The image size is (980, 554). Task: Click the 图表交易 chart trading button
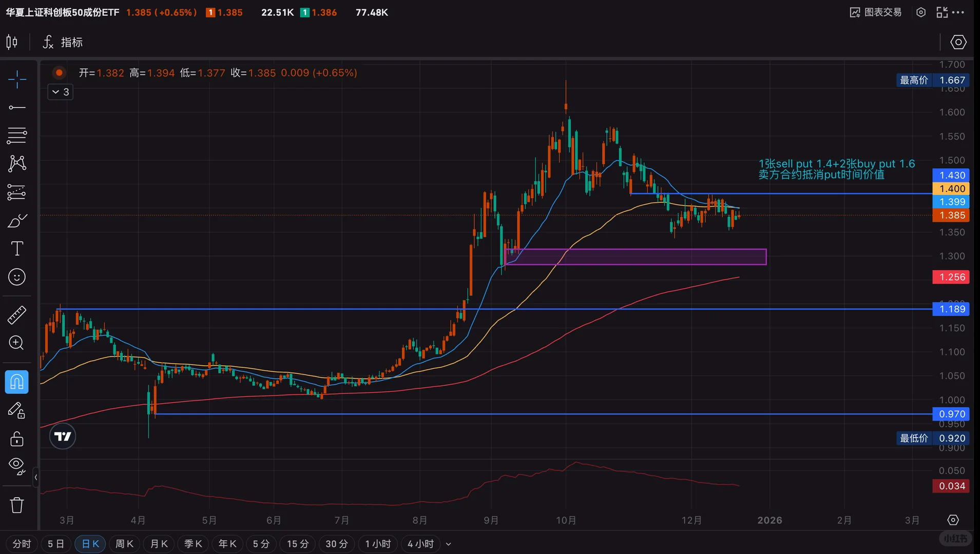point(875,12)
